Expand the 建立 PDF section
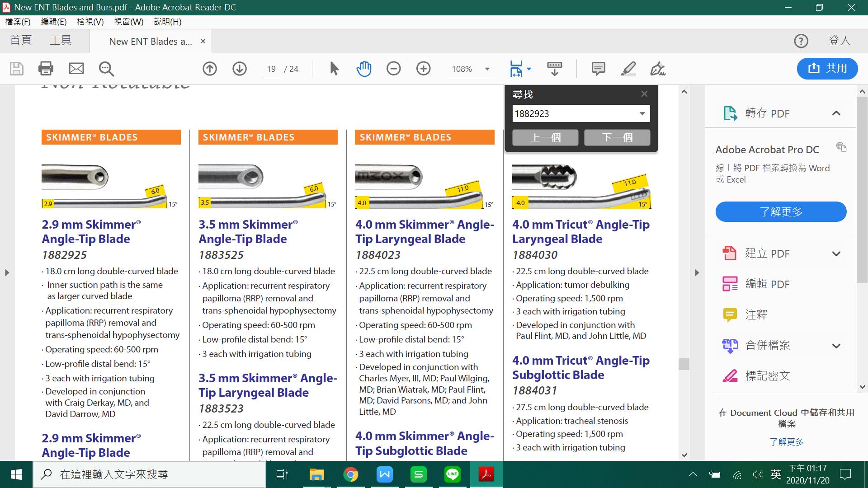Image resolution: width=868 pixels, height=488 pixels. pyautogui.click(x=836, y=254)
